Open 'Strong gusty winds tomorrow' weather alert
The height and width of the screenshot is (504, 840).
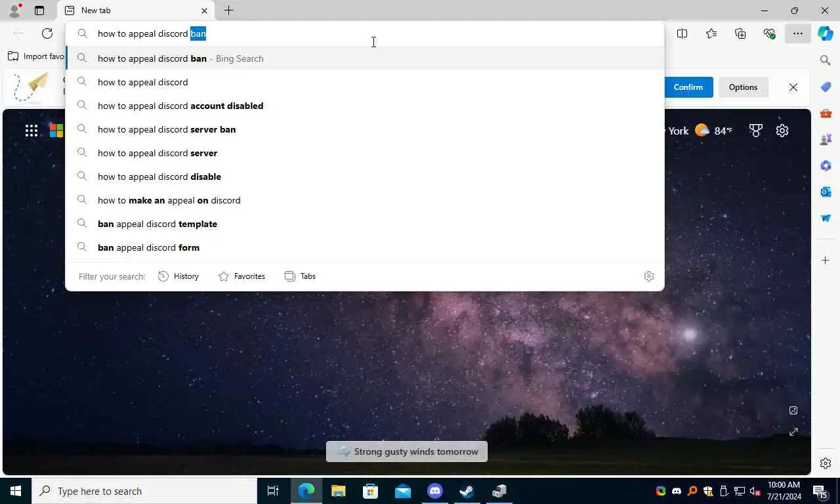coord(407,451)
